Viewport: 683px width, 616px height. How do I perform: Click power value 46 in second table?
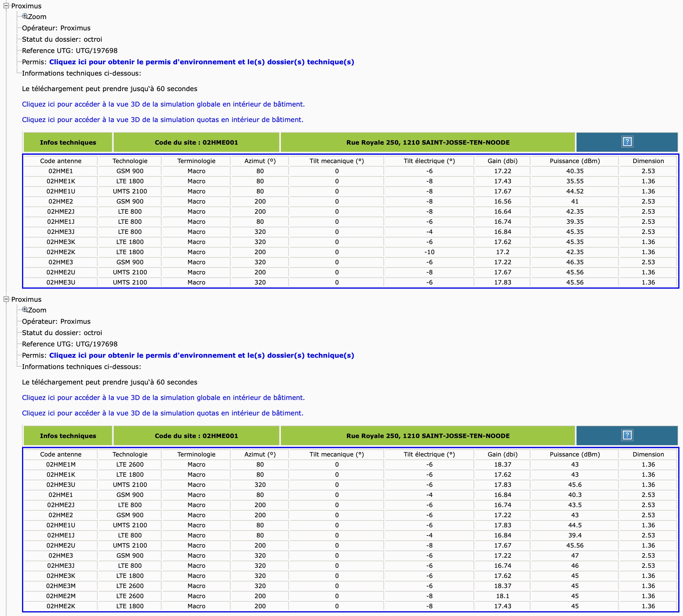[574, 566]
